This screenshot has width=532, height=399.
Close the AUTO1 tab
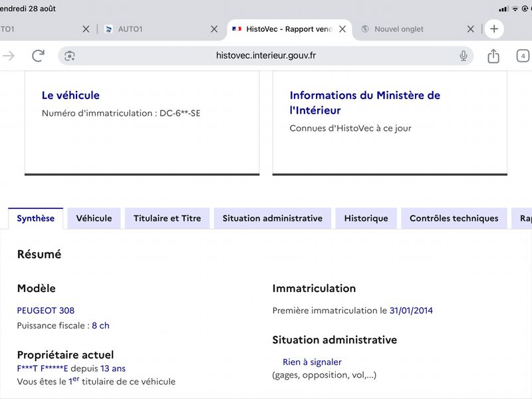pyautogui.click(x=214, y=29)
